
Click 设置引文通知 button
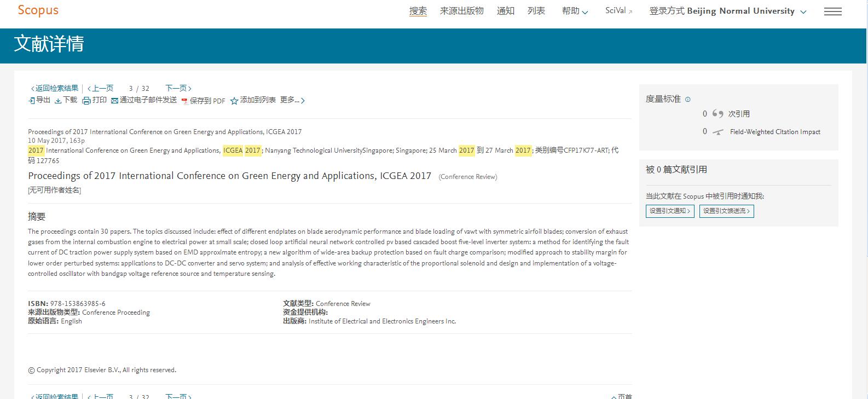click(x=670, y=211)
